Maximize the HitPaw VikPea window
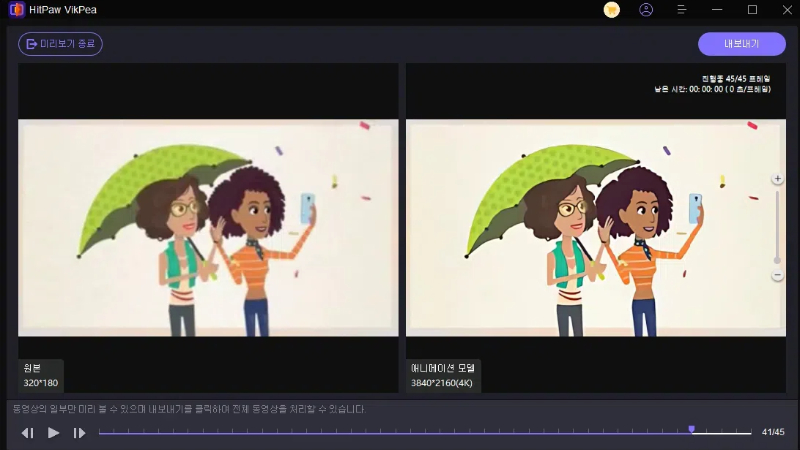800x450 pixels. (752, 10)
